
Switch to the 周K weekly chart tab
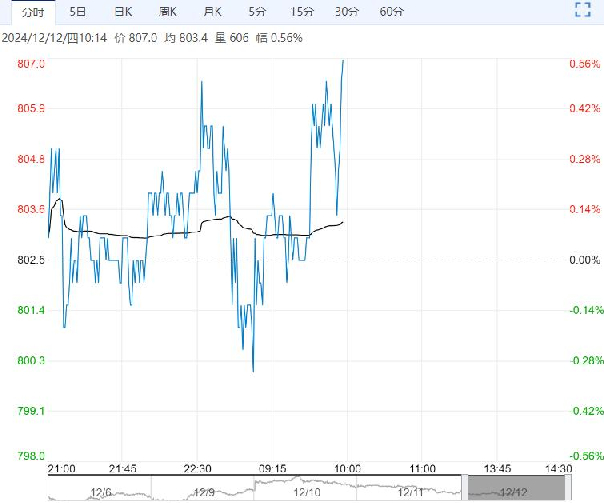[x=167, y=12]
